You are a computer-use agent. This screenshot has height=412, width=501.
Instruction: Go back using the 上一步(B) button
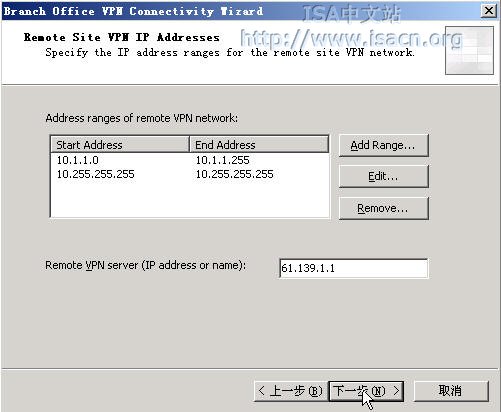pos(291,391)
